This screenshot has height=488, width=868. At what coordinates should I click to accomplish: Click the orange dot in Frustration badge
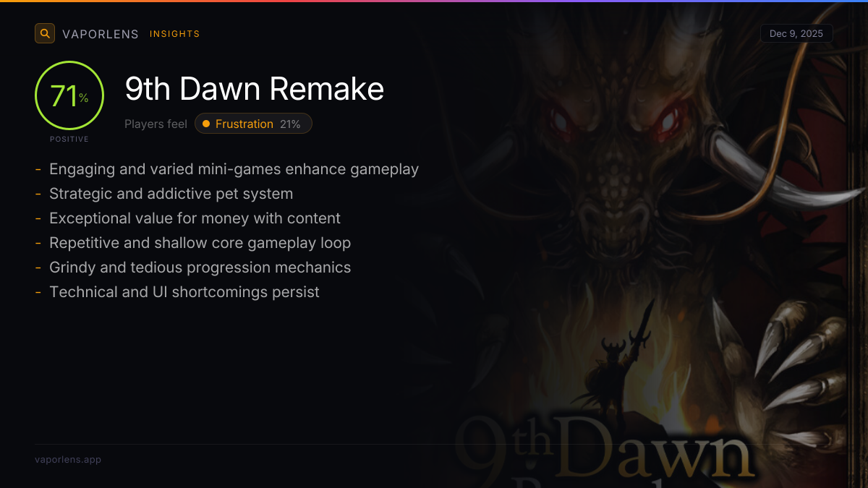coord(207,124)
